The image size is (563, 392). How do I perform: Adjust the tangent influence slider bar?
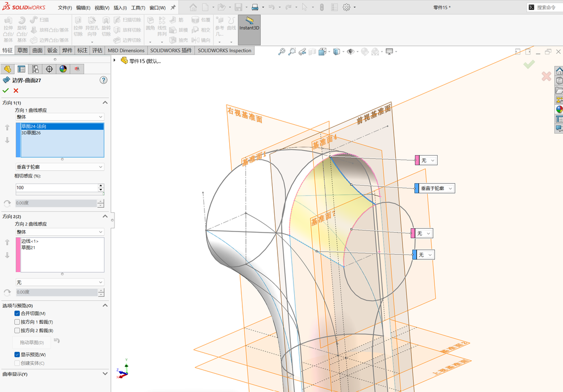(60, 194)
